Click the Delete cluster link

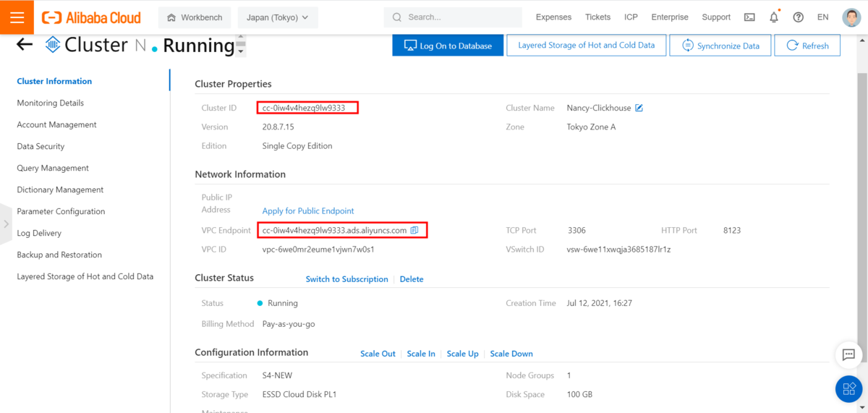[x=412, y=278]
